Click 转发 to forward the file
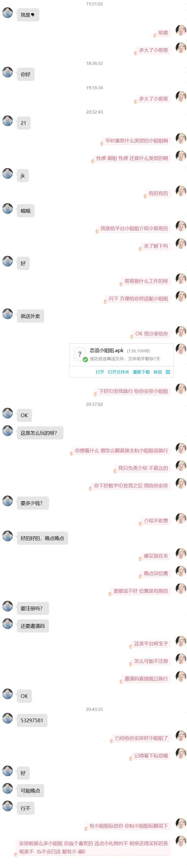Screen dimensions: 187x868 pos(158,372)
